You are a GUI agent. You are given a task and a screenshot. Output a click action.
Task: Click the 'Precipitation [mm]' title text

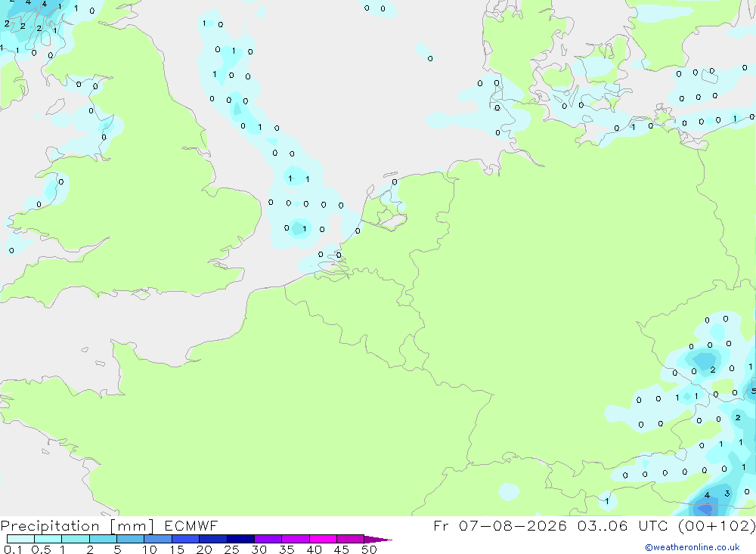pos(77,526)
